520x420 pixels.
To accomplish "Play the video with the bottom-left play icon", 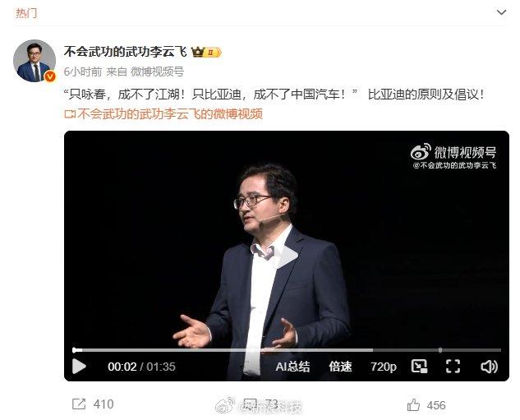I will (x=79, y=367).
